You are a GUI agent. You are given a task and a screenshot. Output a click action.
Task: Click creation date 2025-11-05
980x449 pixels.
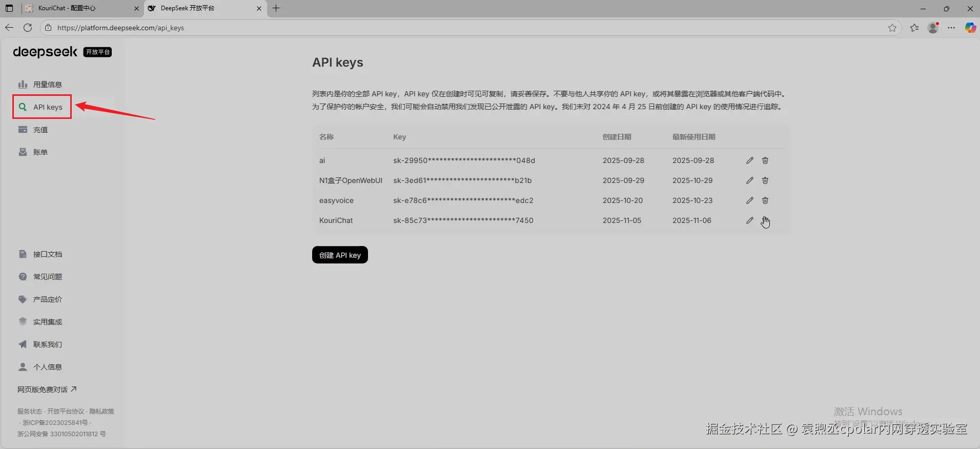click(x=622, y=220)
